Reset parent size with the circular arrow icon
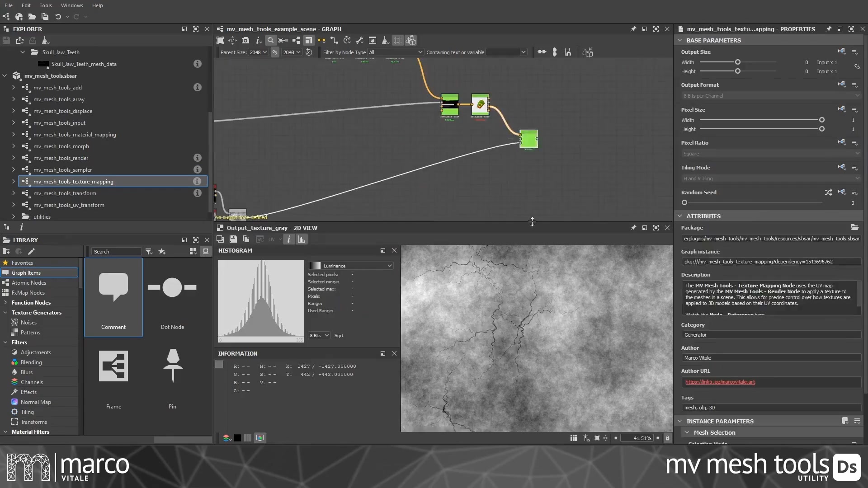The width and height of the screenshot is (868, 488). click(x=309, y=52)
